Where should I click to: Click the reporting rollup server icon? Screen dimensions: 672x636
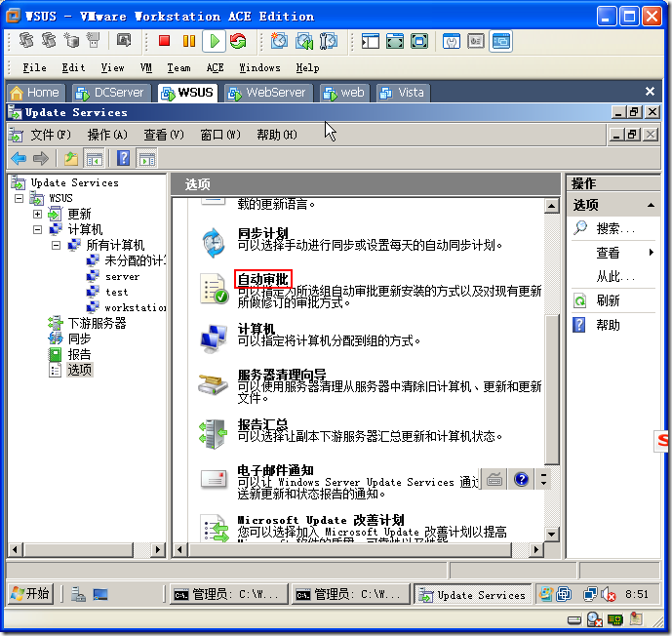pyautogui.click(x=213, y=434)
